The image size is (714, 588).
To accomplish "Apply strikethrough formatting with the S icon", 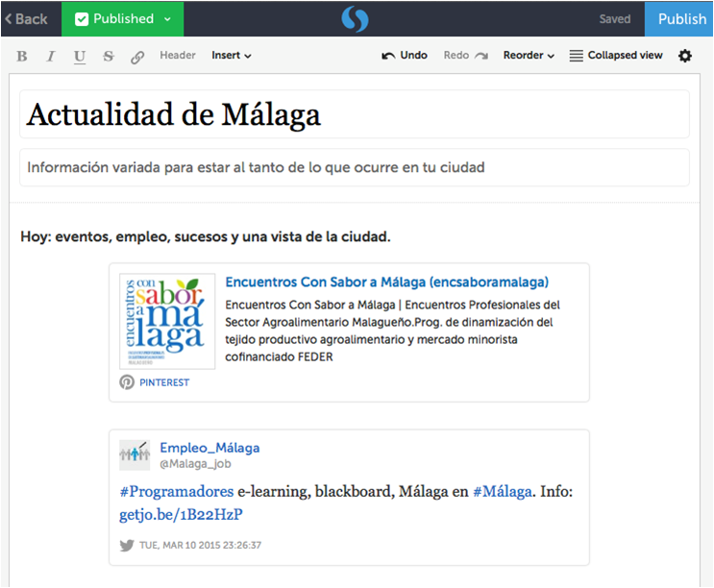I will click(x=109, y=56).
